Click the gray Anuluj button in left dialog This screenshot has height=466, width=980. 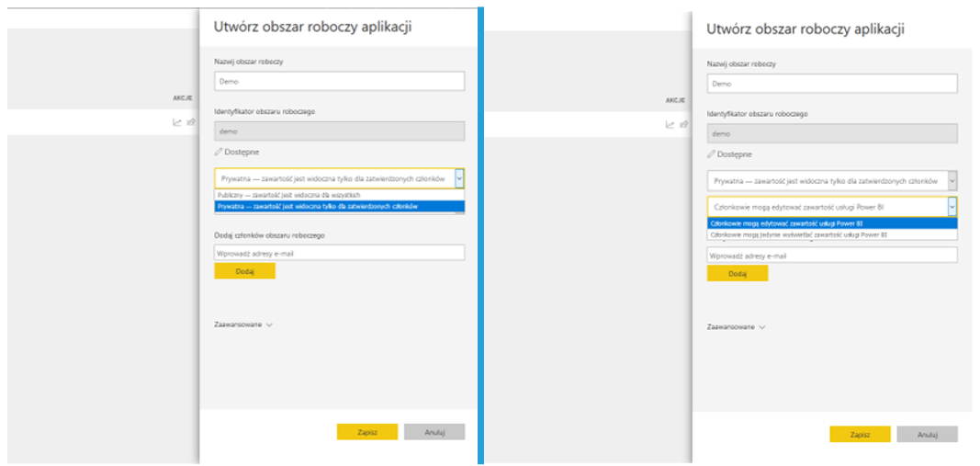434,432
